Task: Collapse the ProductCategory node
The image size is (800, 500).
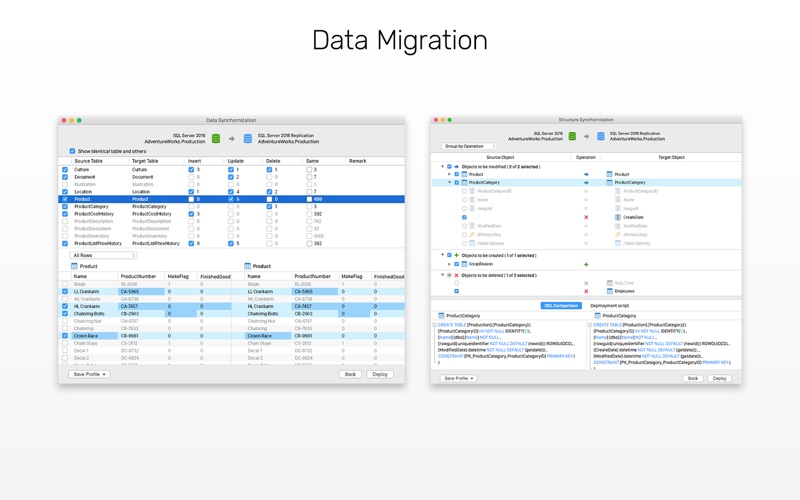Action: tap(449, 183)
